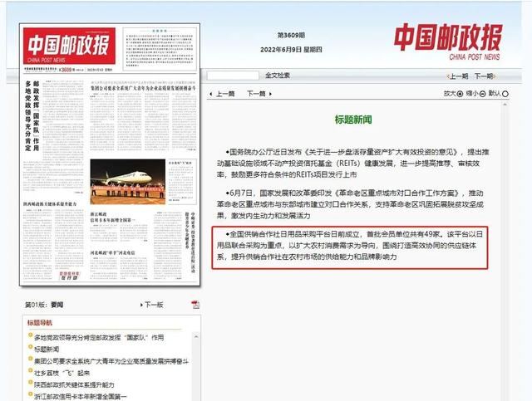Click the default size (默认) circle icon

point(505,94)
